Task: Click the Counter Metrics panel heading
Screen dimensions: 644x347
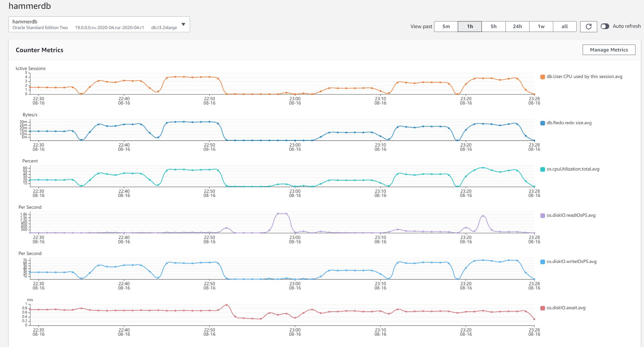Action: [x=40, y=50]
